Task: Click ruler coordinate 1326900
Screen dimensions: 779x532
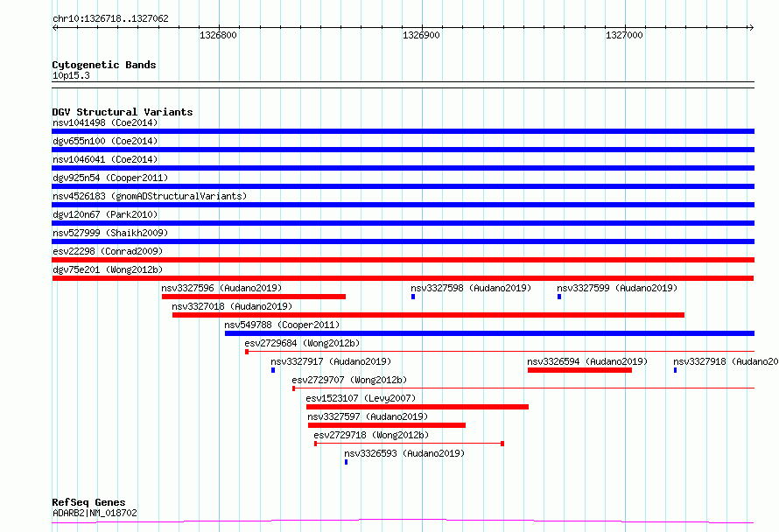Action: click(421, 35)
